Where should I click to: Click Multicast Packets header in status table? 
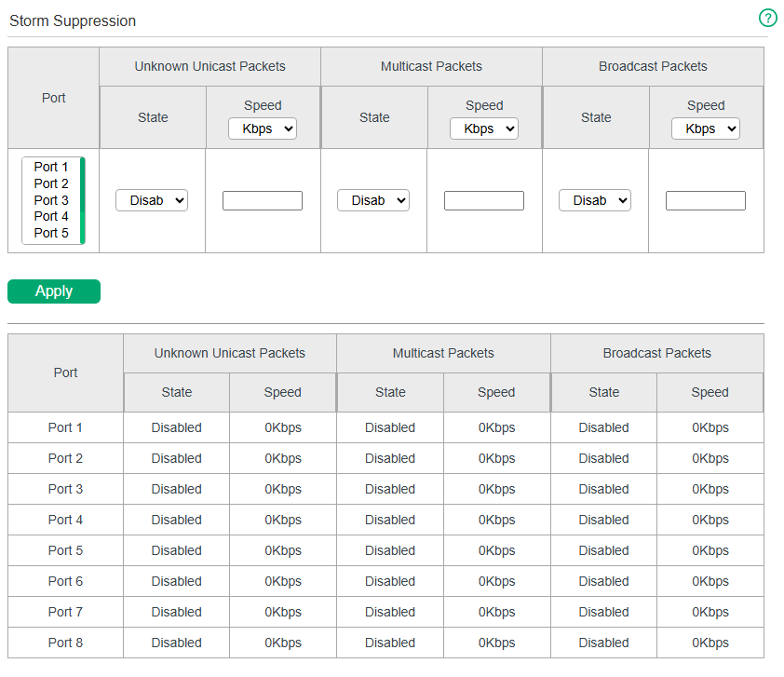click(x=443, y=353)
